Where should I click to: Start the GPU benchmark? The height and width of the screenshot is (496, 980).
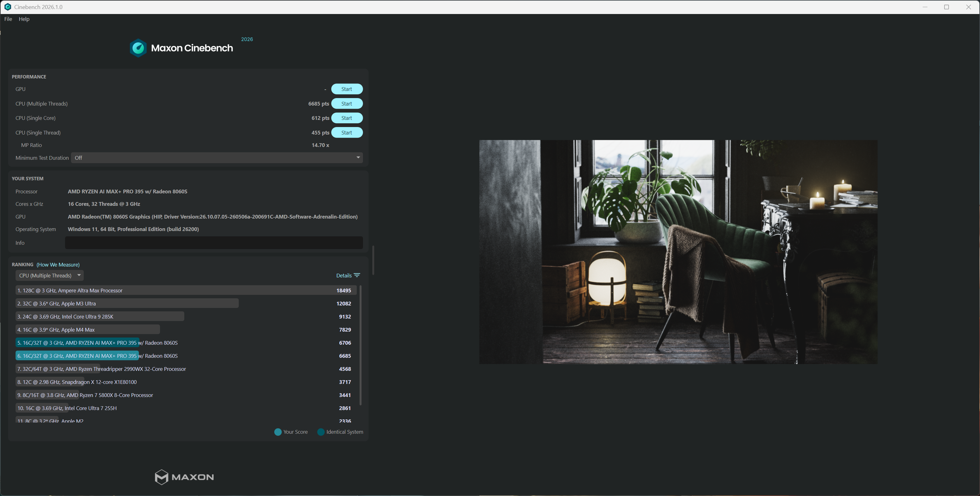pyautogui.click(x=347, y=89)
